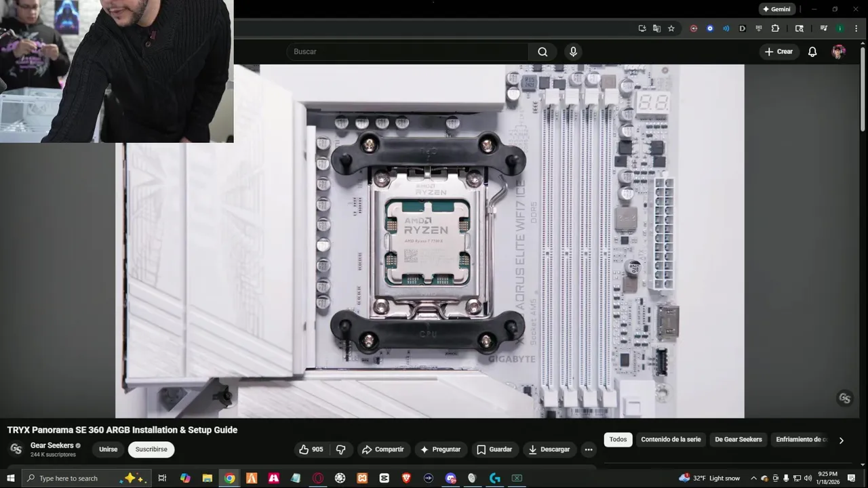
Task: Click the D extension icon
Action: click(743, 28)
